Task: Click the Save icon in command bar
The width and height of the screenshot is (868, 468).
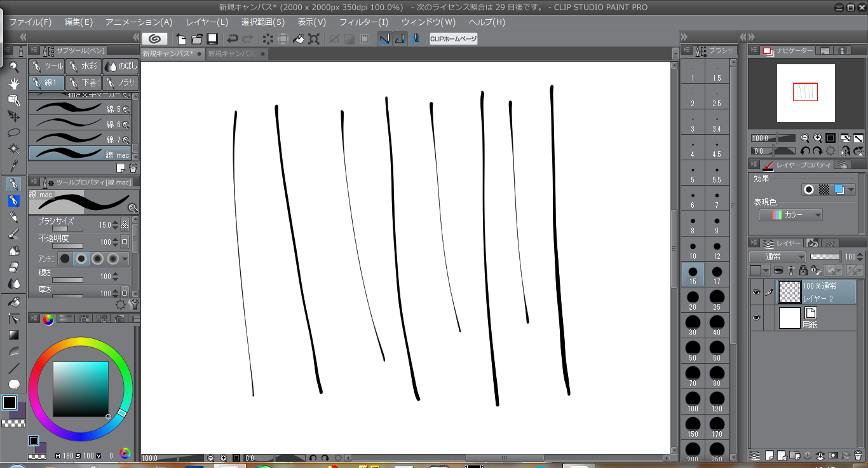Action: coord(213,39)
